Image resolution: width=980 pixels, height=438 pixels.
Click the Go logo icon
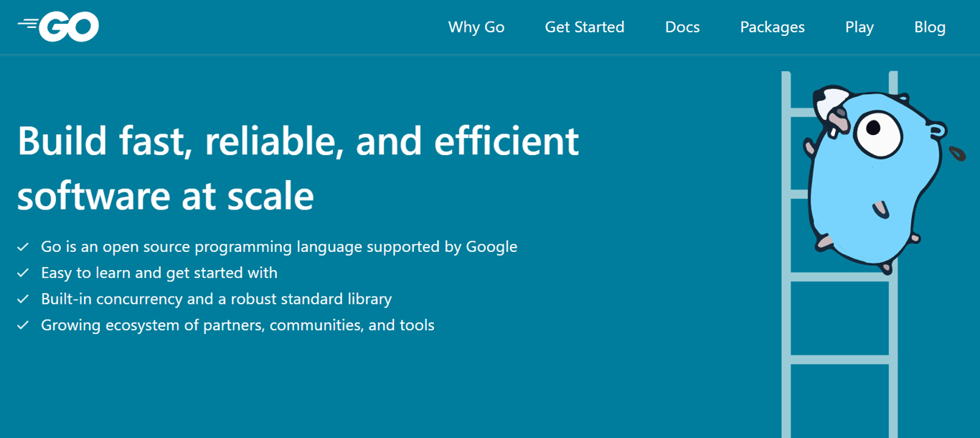(x=57, y=26)
